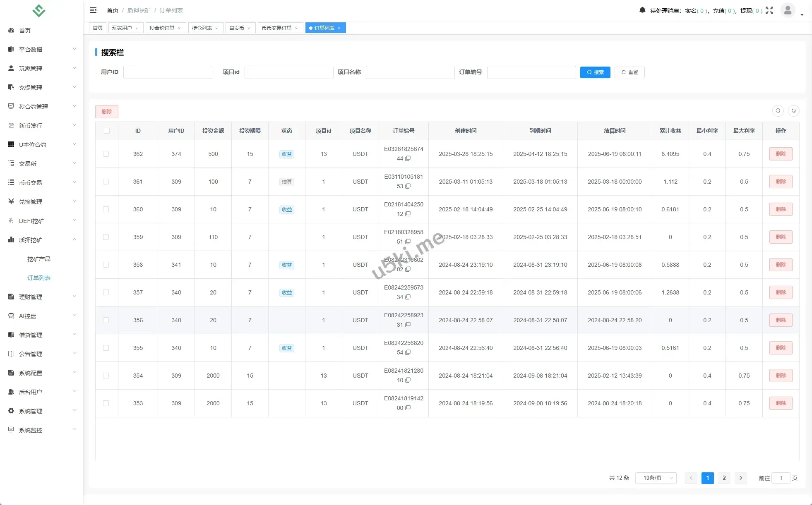
Task: Click the site logo icon
Action: click(x=39, y=10)
